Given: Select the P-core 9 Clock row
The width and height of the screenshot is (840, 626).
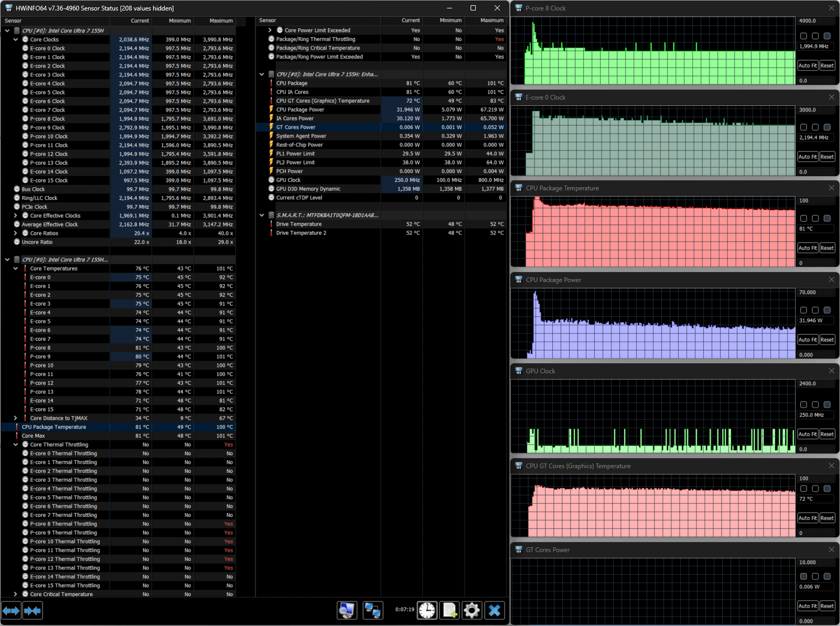Looking at the screenshot, I should (118, 127).
